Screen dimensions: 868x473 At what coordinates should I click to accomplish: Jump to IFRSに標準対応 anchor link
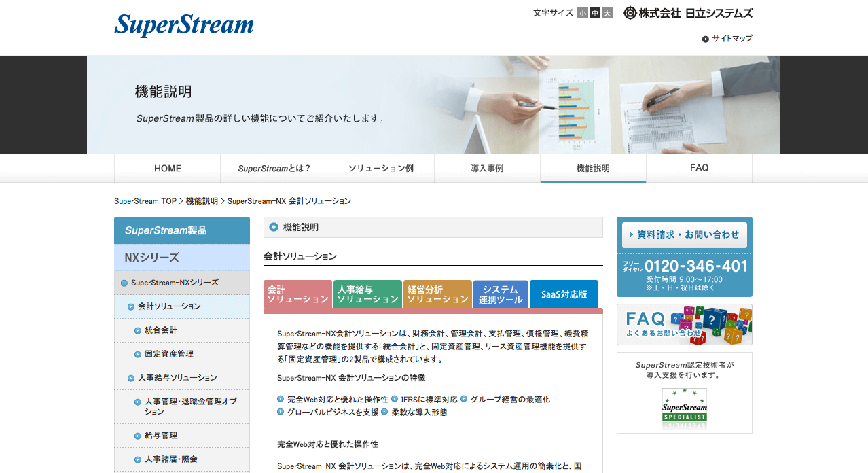coord(429,400)
